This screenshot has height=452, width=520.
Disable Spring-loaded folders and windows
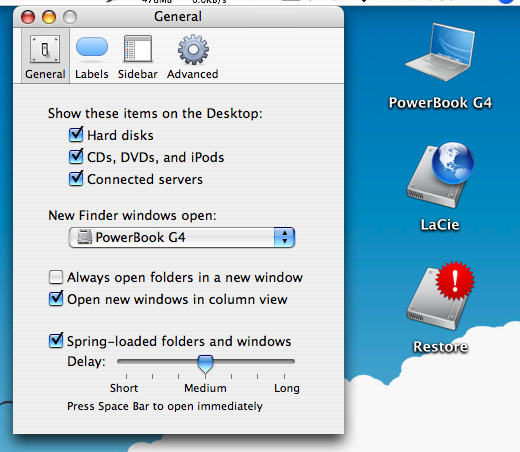pyautogui.click(x=56, y=341)
